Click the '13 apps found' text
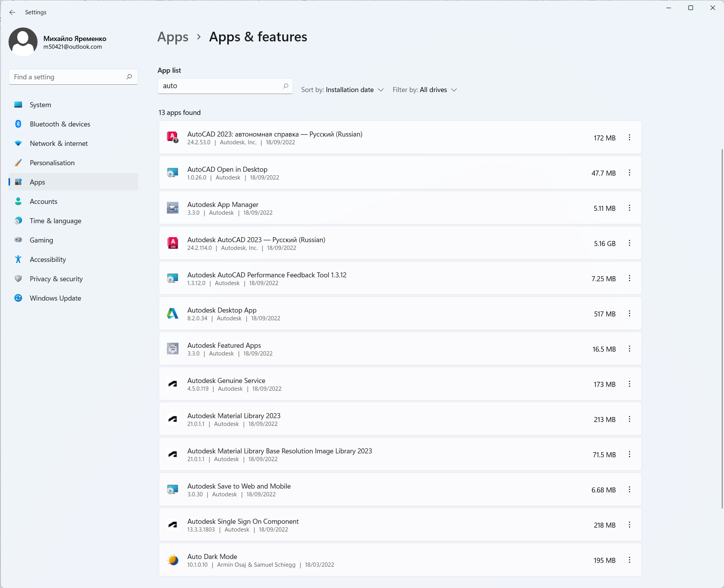Image resolution: width=724 pixels, height=588 pixels. coord(180,113)
